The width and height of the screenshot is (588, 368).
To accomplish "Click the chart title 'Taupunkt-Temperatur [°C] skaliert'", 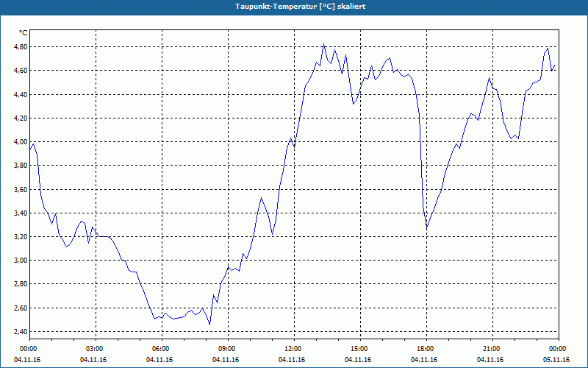I will point(301,7).
